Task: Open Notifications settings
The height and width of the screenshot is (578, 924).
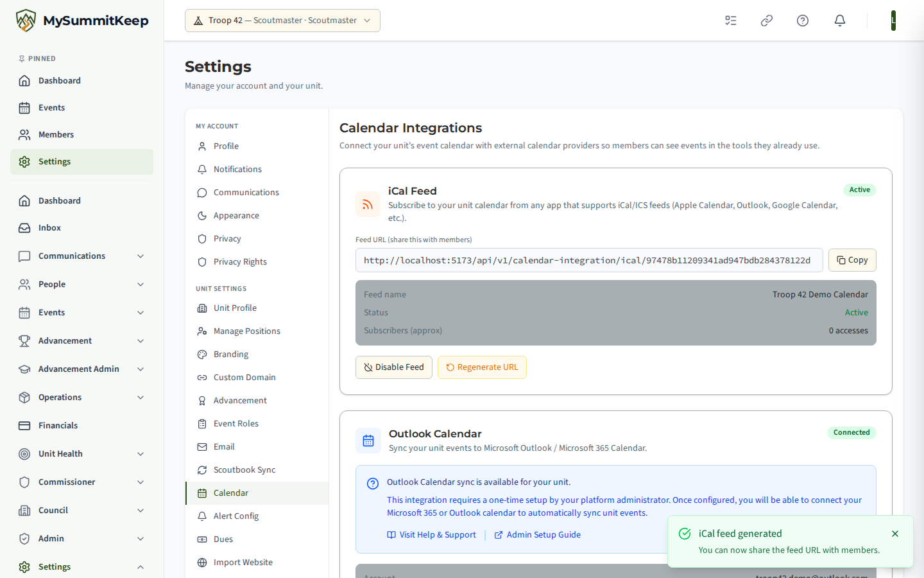Action: point(257,170)
